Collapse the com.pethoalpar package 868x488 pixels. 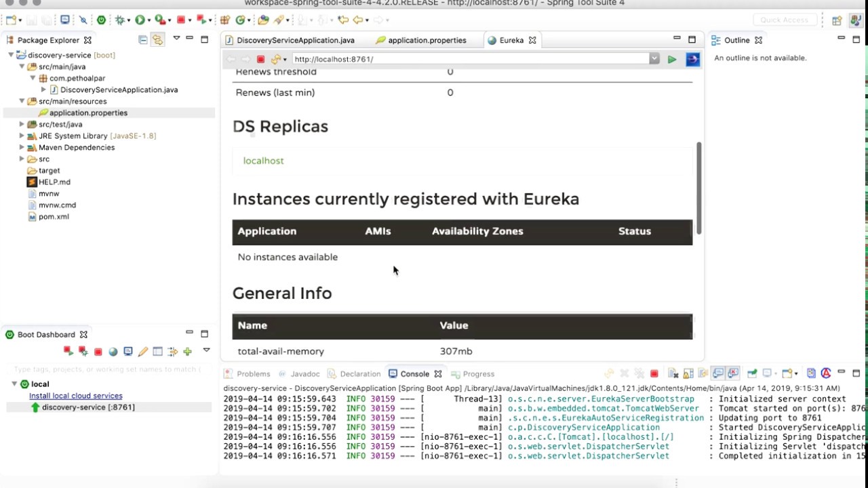tap(33, 78)
